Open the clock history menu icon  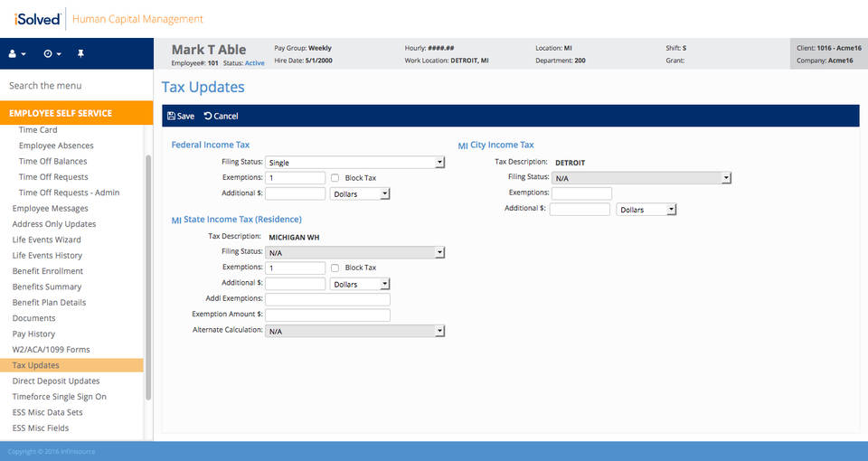tap(52, 54)
